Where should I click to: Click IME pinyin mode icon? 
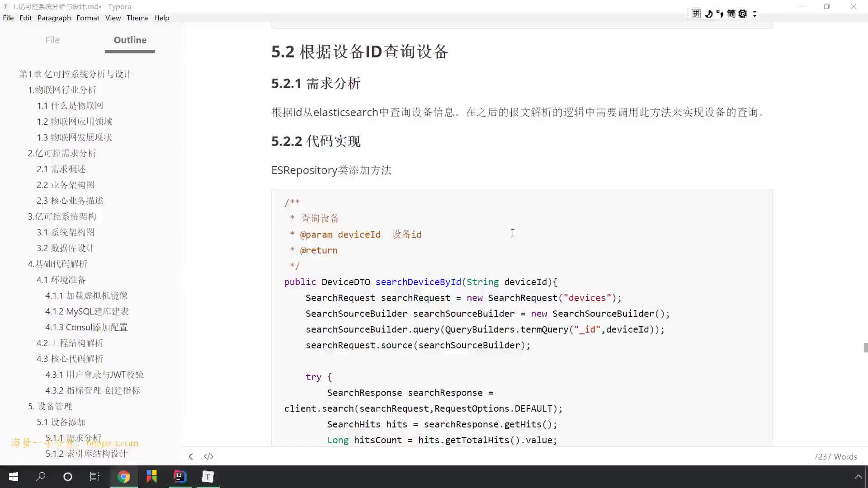click(x=696, y=14)
